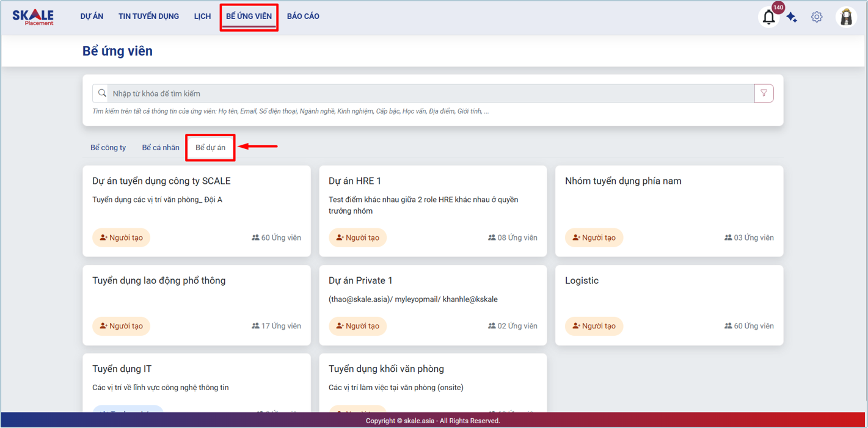Click the filter funnel icon
The image size is (868, 428).
(x=764, y=93)
